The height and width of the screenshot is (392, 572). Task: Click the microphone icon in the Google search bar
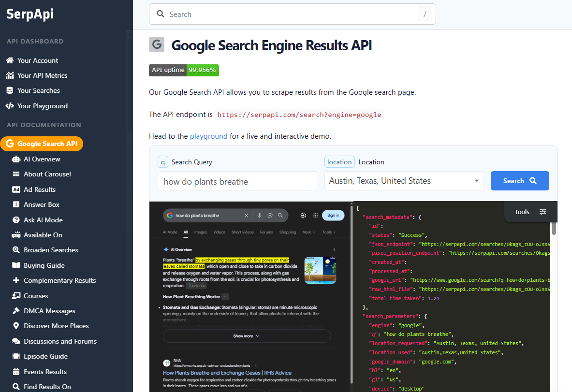260,215
